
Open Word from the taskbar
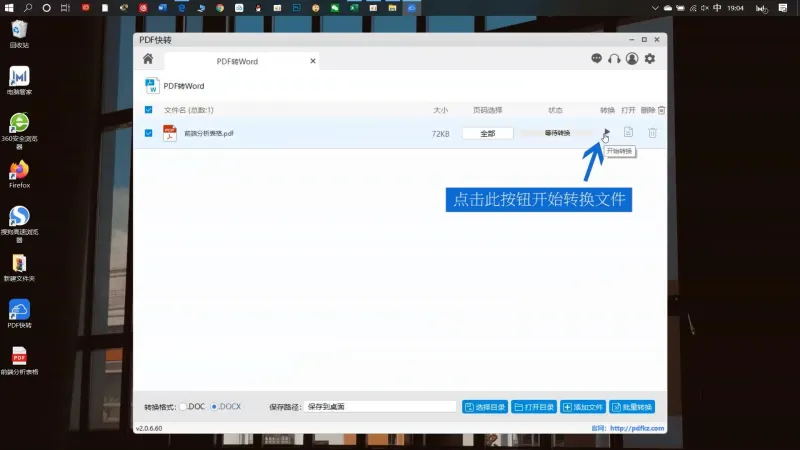162,8
